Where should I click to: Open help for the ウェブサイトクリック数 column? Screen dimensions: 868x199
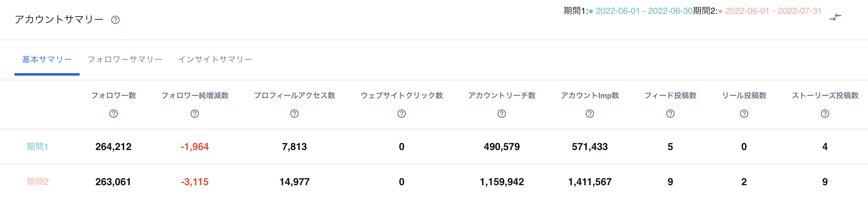point(401,114)
